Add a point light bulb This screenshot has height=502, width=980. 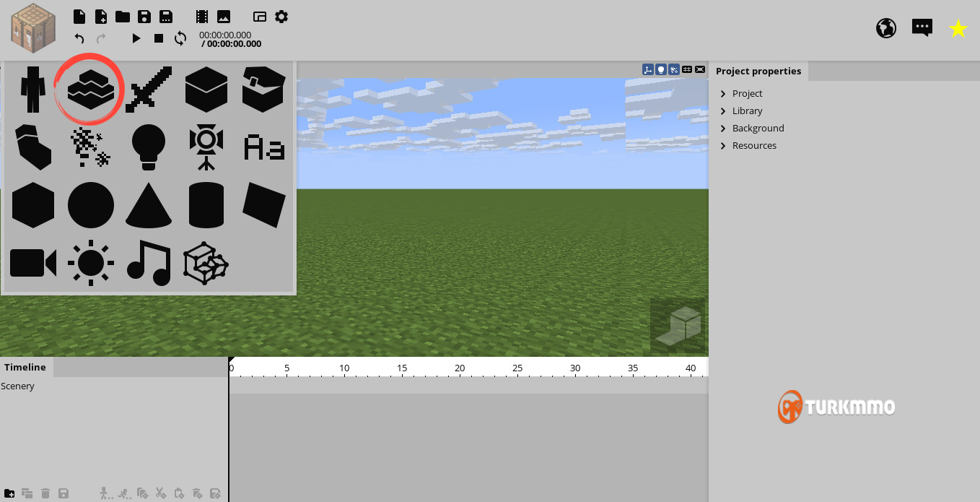[x=149, y=147]
